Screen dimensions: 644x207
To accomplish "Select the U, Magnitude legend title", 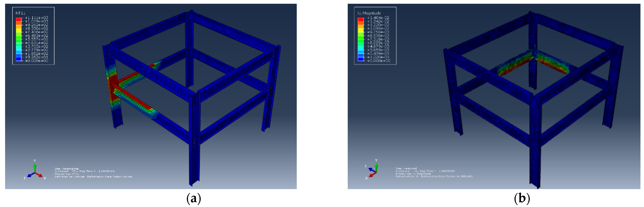I will click(x=369, y=13).
